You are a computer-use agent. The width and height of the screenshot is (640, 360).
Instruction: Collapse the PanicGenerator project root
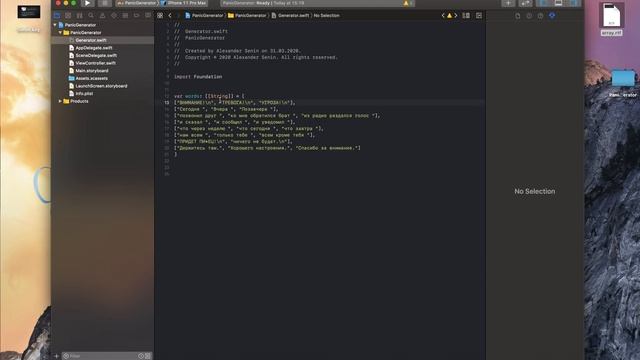coord(55,25)
